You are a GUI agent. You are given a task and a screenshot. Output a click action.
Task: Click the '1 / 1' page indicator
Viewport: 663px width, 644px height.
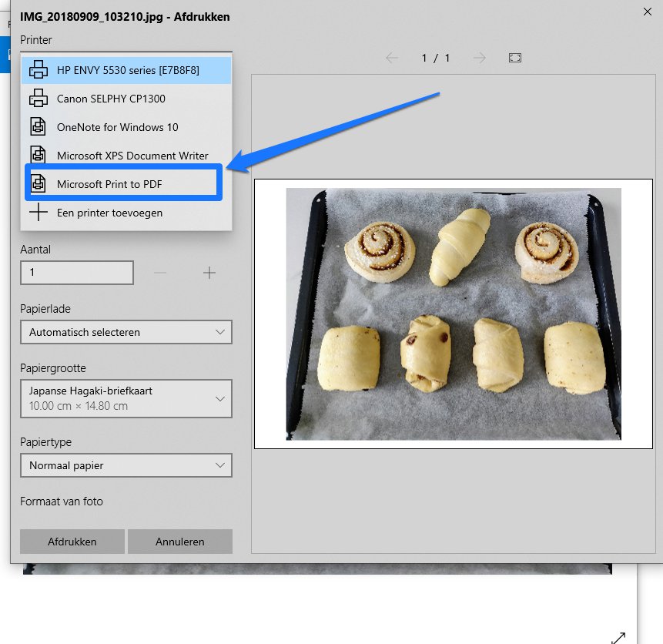436,58
